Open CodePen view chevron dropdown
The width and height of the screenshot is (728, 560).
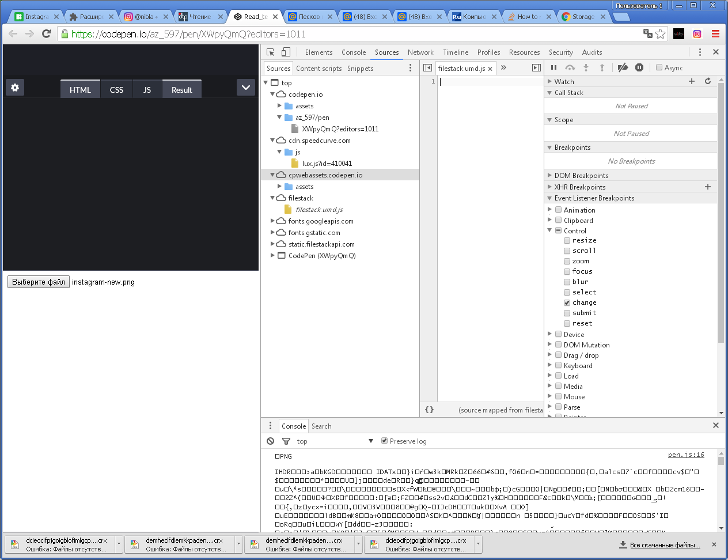pos(246,88)
